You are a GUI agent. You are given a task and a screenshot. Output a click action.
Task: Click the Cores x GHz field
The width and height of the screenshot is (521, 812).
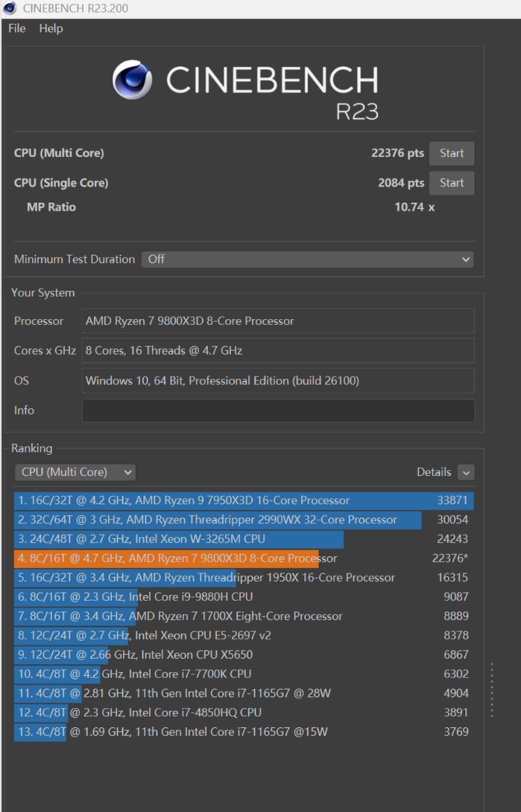pos(278,350)
